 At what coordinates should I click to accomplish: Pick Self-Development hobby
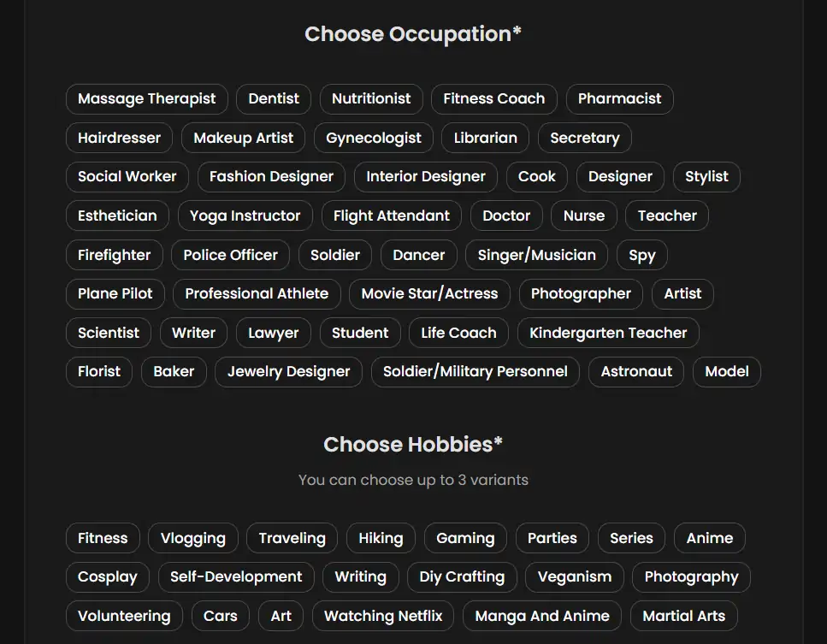236,577
